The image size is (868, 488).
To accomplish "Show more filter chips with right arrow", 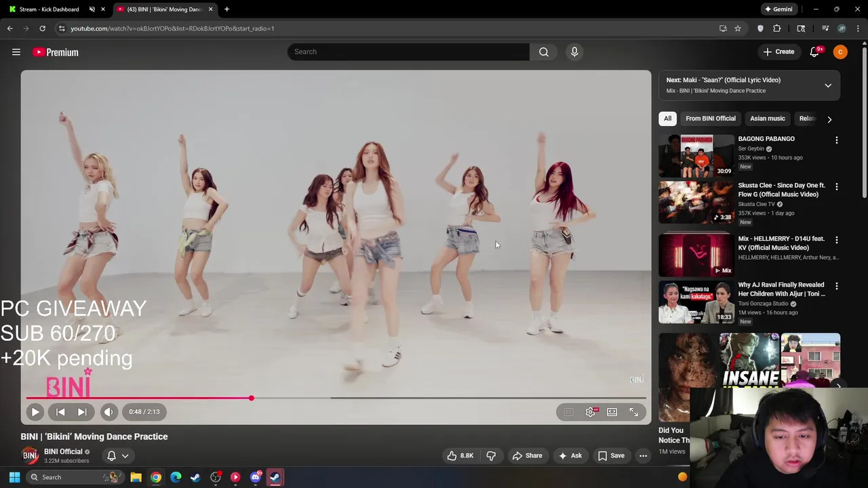I will click(829, 119).
